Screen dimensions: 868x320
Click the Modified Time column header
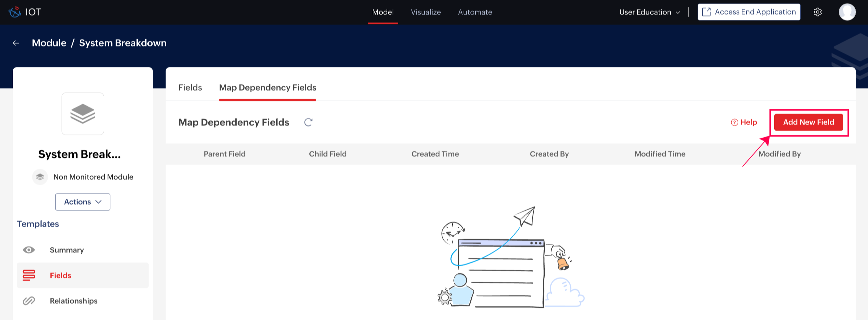pos(660,154)
